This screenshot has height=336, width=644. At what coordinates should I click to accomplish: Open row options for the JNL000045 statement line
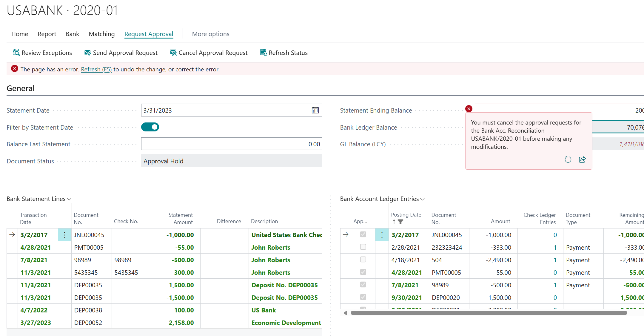point(64,235)
